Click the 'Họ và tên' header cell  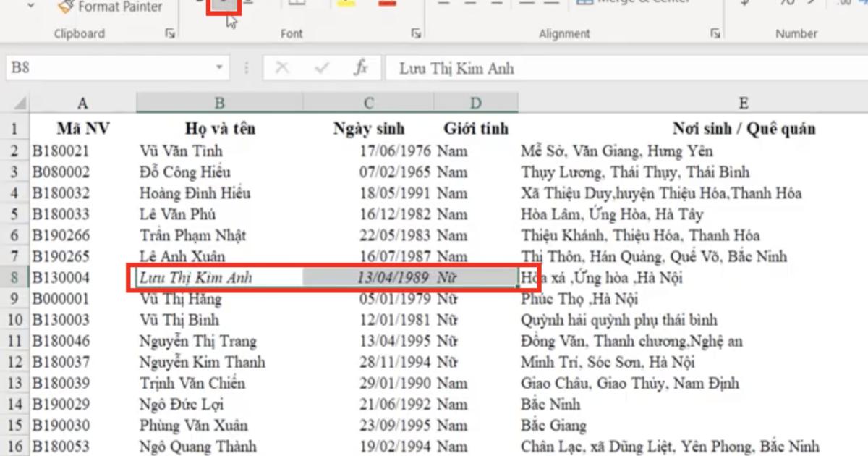pos(219,130)
